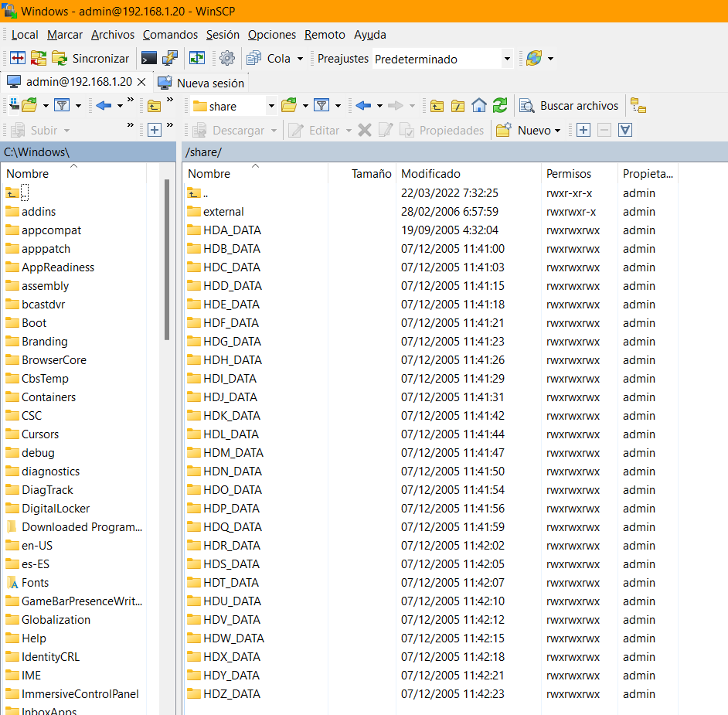Select the HDM_DATA remote folder

point(233,453)
